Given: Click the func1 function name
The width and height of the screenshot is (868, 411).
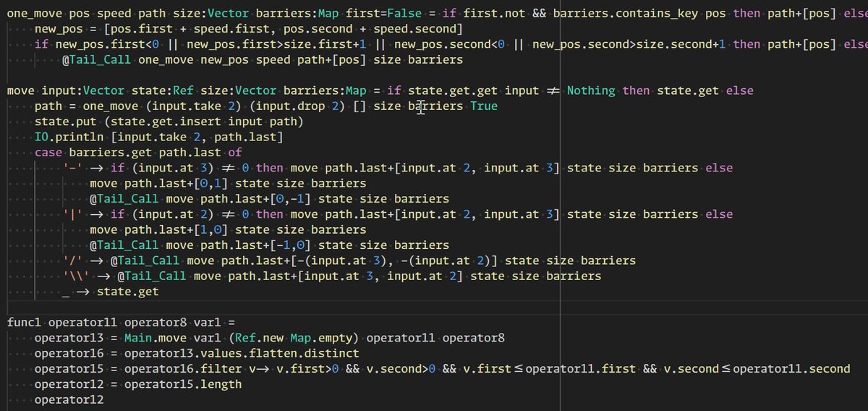Looking at the screenshot, I should [x=24, y=322].
